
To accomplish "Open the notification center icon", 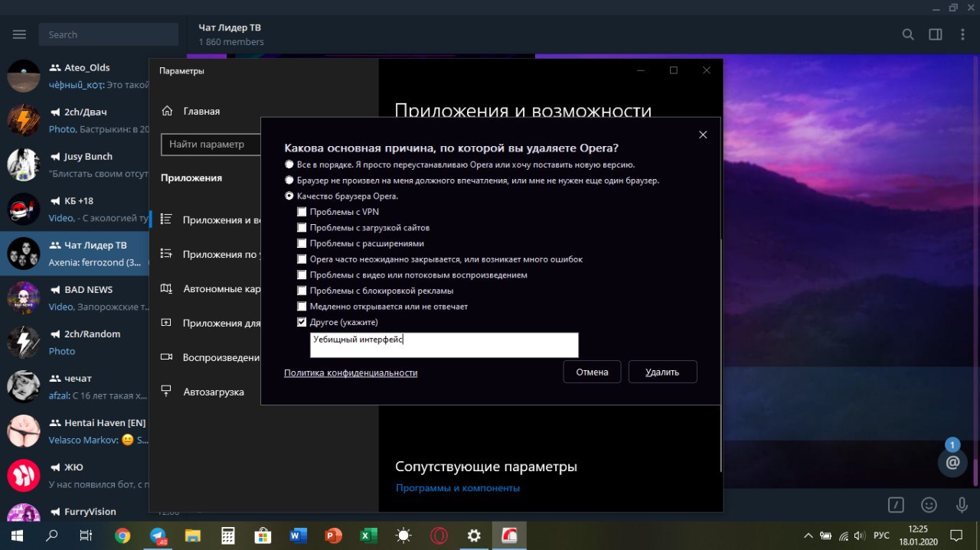I will [956, 535].
